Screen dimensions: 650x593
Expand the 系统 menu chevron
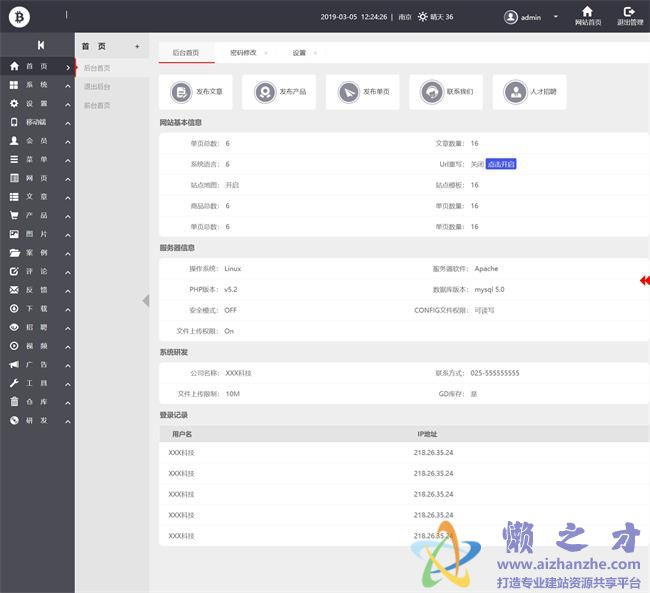tap(68, 86)
